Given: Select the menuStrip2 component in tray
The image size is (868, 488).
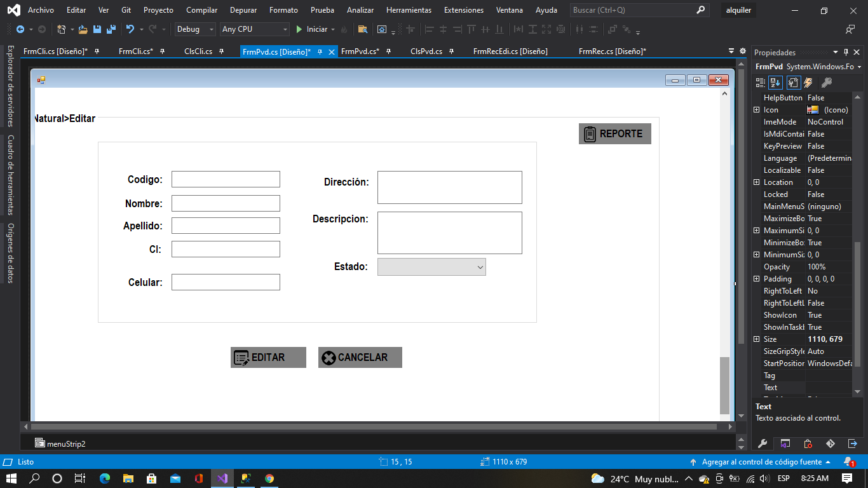Looking at the screenshot, I should click(60, 444).
